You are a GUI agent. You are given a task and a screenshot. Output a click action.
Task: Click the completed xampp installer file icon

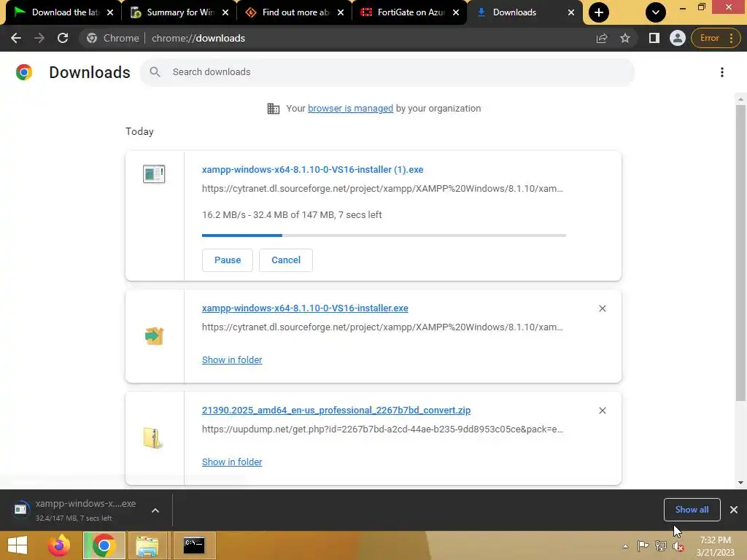point(154,336)
